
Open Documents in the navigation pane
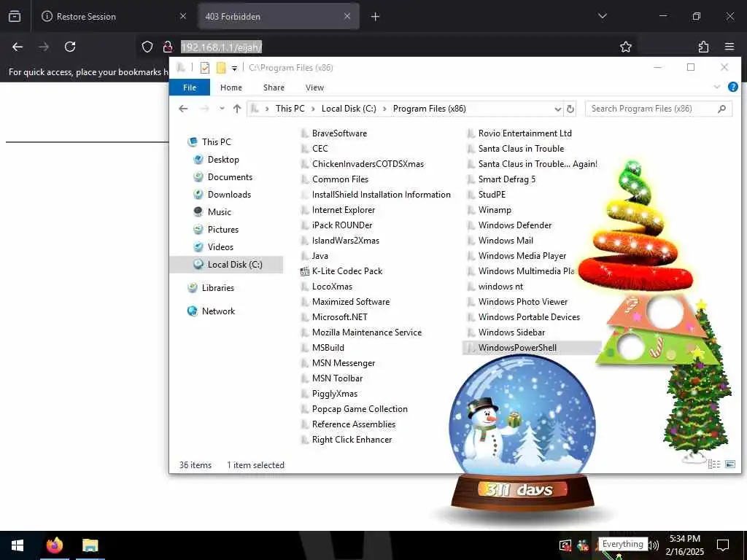[230, 177]
